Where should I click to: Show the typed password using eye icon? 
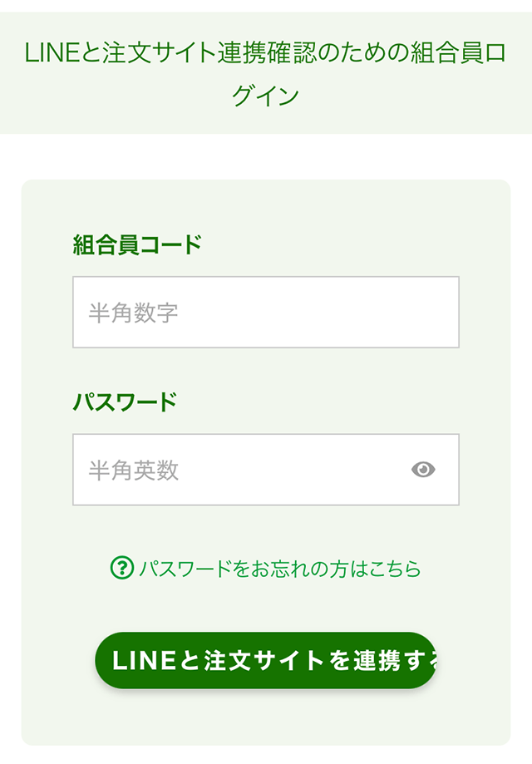pos(423,470)
